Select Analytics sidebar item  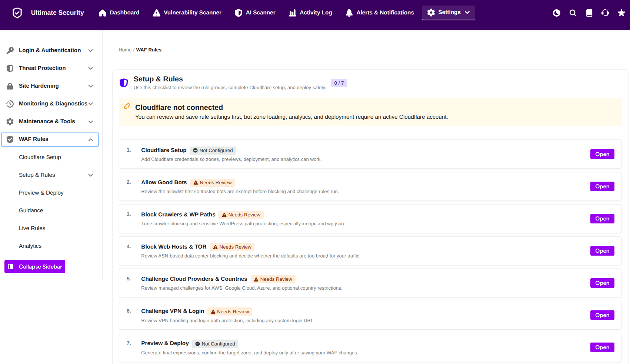(x=30, y=246)
